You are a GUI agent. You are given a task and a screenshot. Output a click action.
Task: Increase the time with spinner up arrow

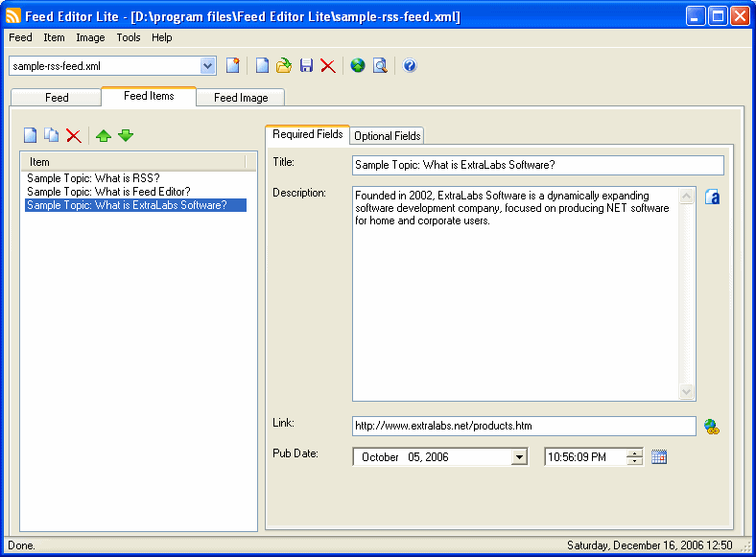point(635,453)
